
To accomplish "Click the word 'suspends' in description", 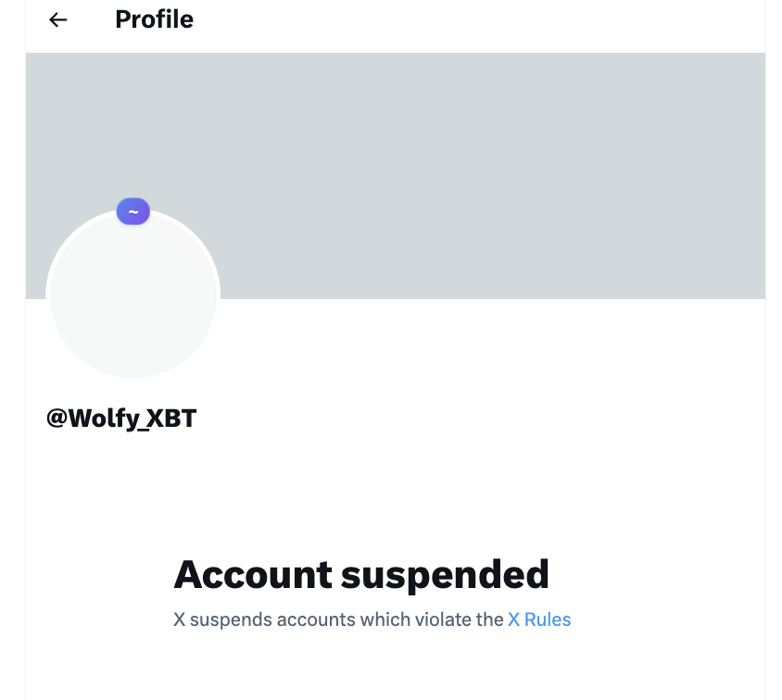I will (231, 620).
